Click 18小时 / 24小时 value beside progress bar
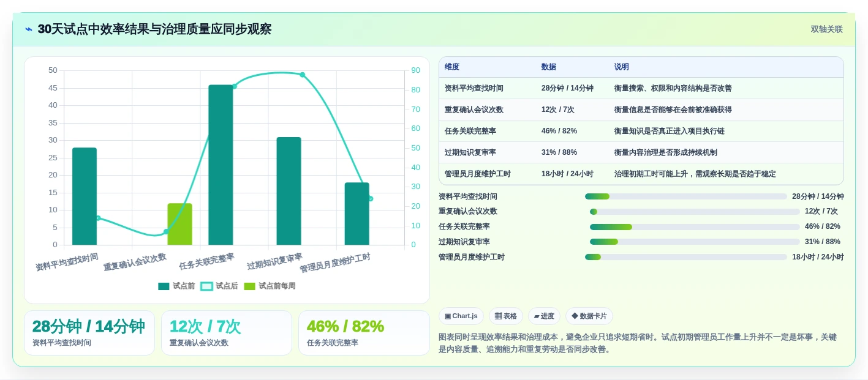 [x=818, y=257]
